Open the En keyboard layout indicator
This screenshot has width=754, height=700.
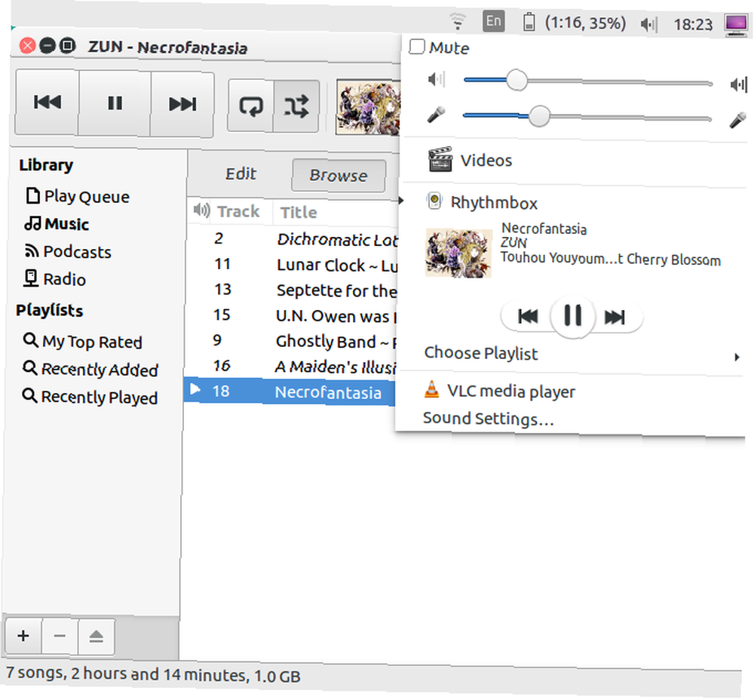pos(493,21)
